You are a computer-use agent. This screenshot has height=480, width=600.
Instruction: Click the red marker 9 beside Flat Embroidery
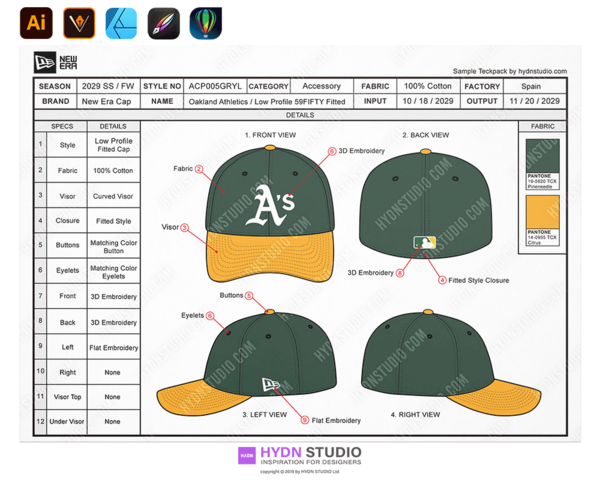point(305,420)
